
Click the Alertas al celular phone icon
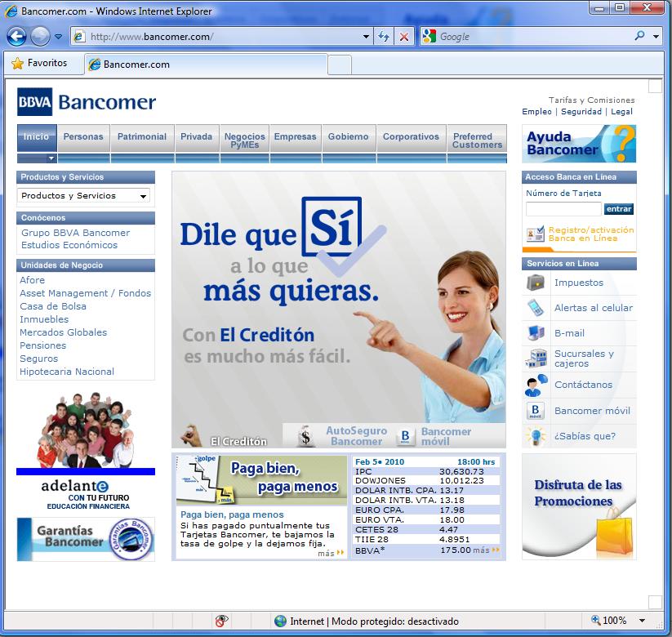coord(536,308)
